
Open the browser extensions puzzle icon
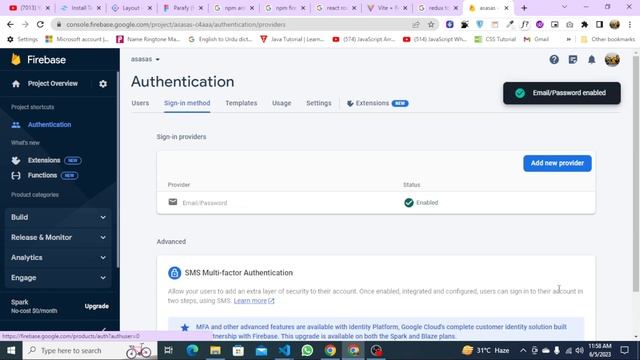tap(584, 24)
